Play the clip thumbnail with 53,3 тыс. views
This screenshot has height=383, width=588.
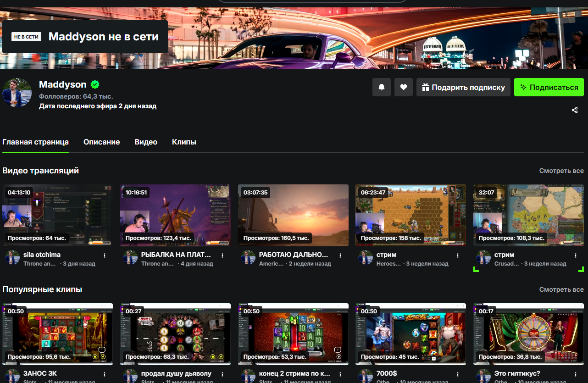293,334
